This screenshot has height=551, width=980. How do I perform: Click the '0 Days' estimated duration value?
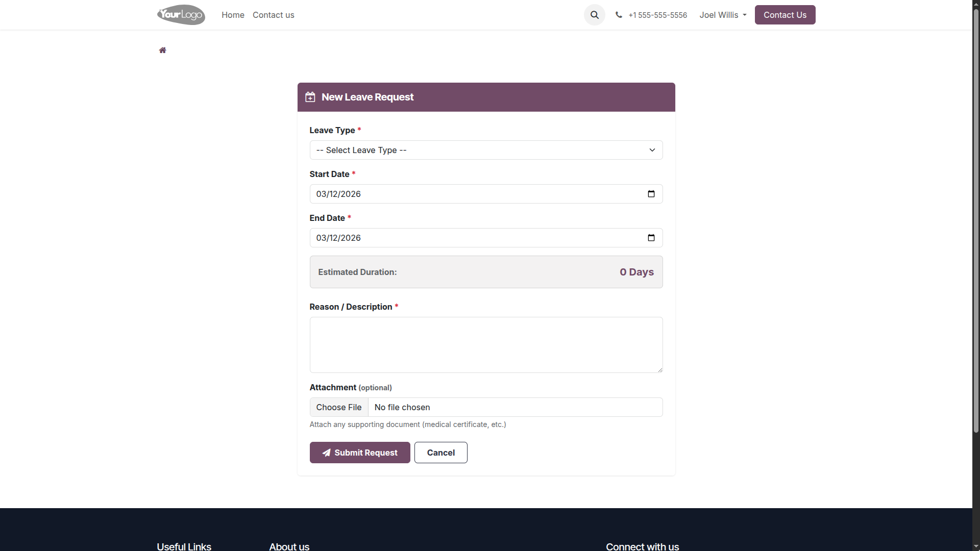click(x=636, y=272)
